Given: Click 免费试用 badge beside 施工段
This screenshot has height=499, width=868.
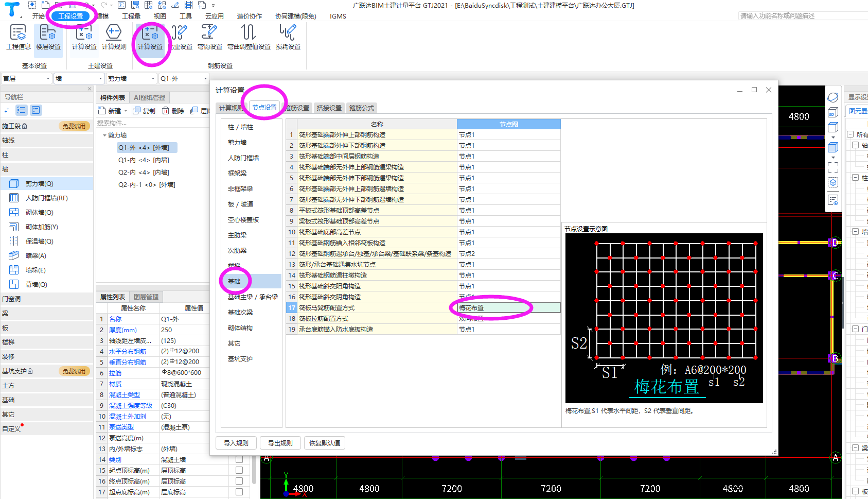Looking at the screenshot, I should click(x=74, y=126).
